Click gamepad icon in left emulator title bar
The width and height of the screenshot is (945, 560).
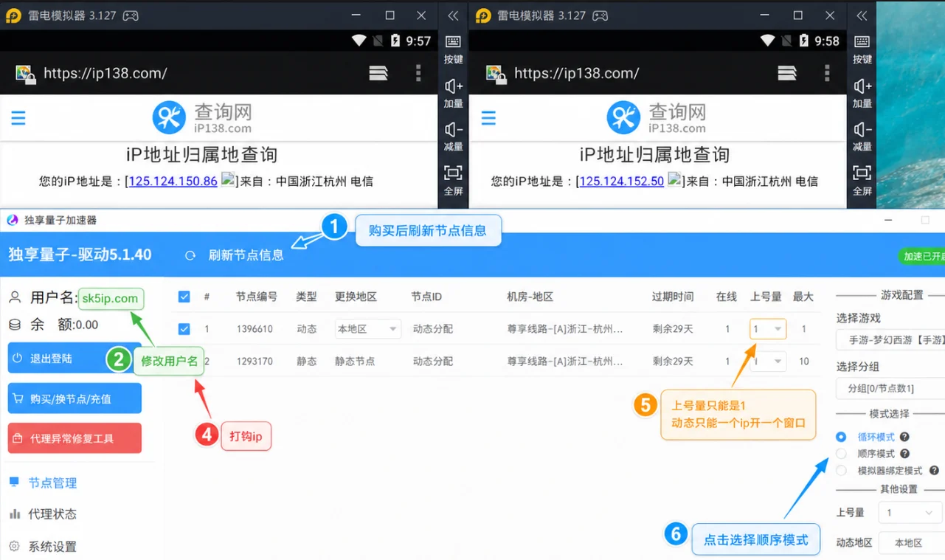tap(131, 15)
